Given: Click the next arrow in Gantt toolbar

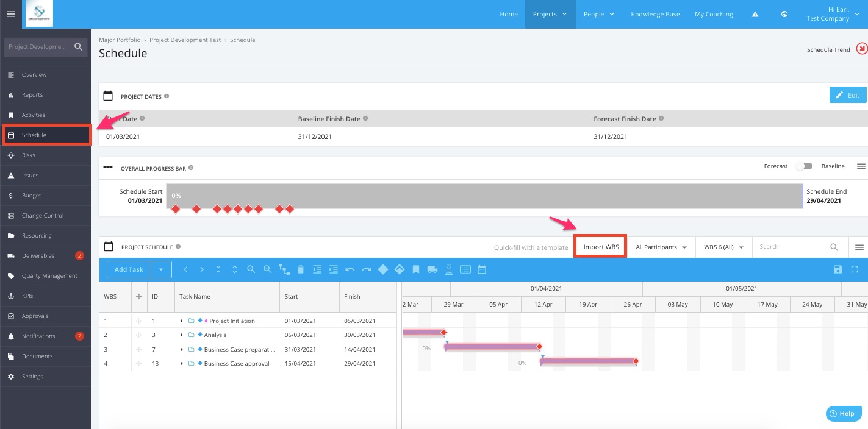Looking at the screenshot, I should (x=202, y=269).
